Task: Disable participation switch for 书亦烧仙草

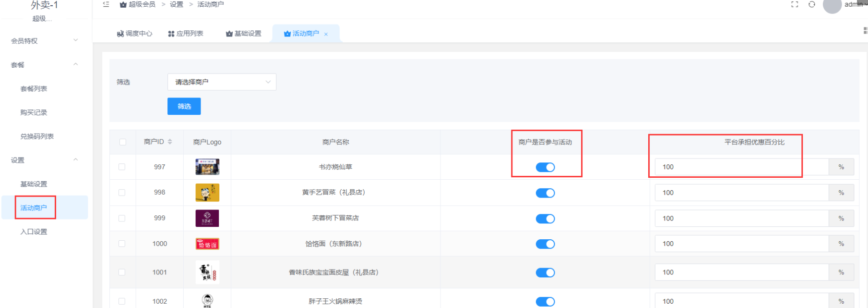Action: 545,167
